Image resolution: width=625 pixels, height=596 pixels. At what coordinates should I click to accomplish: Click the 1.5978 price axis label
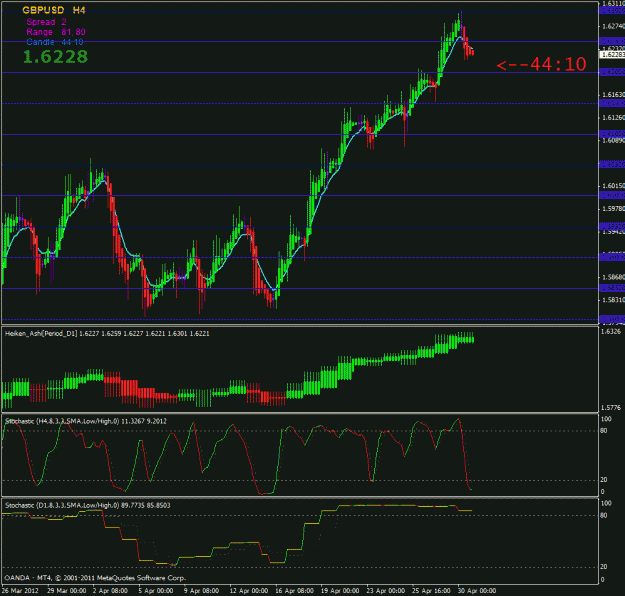[613, 209]
